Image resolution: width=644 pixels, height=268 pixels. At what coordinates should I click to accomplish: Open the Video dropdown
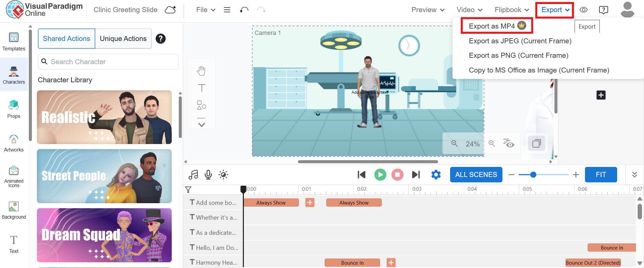coord(470,10)
